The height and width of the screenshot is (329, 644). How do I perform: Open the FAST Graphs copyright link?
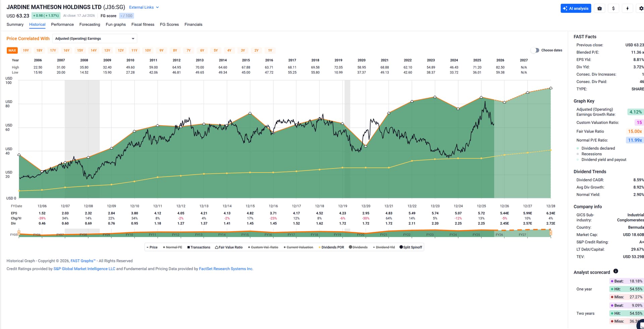(83, 261)
